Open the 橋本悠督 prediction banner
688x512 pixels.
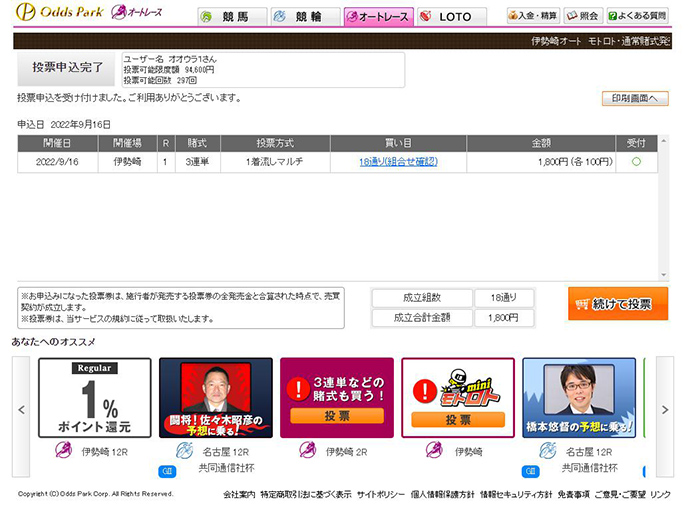point(579,398)
